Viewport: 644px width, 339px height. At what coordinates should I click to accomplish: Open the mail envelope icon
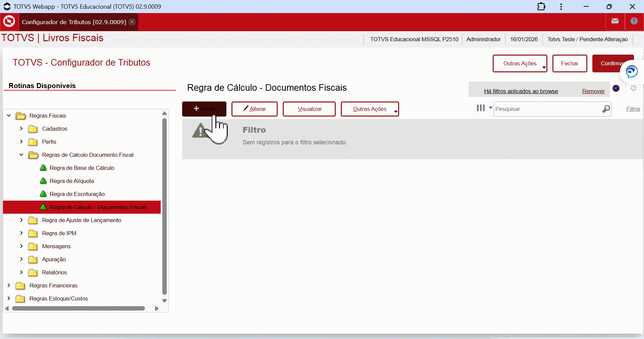tap(615, 21)
